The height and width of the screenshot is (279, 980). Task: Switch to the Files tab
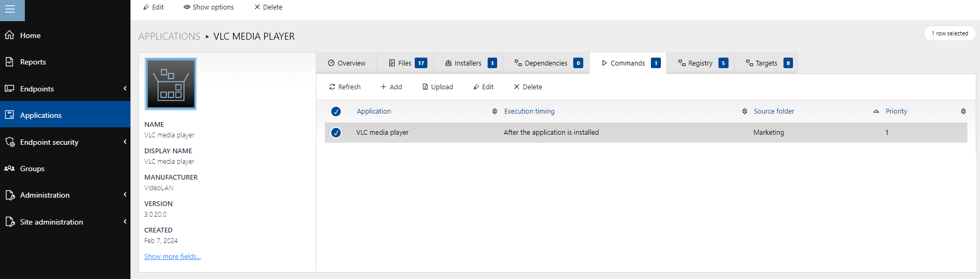click(407, 63)
